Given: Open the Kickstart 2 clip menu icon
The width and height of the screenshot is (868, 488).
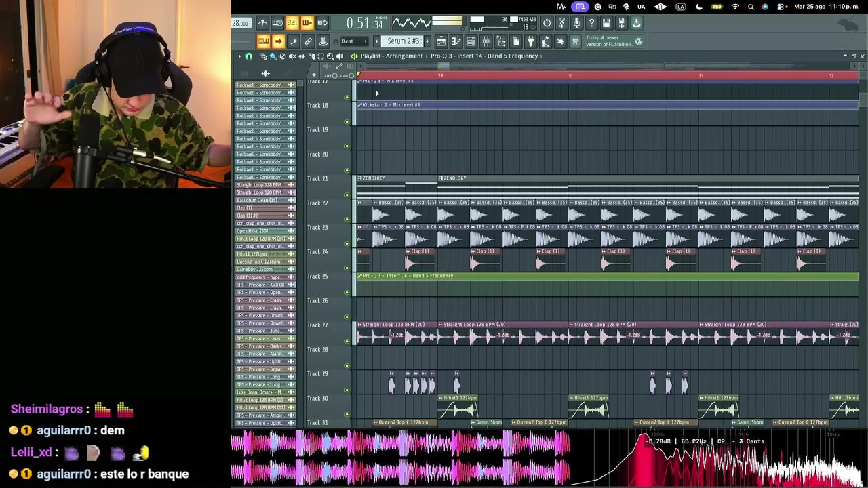Looking at the screenshot, I should click(359, 105).
